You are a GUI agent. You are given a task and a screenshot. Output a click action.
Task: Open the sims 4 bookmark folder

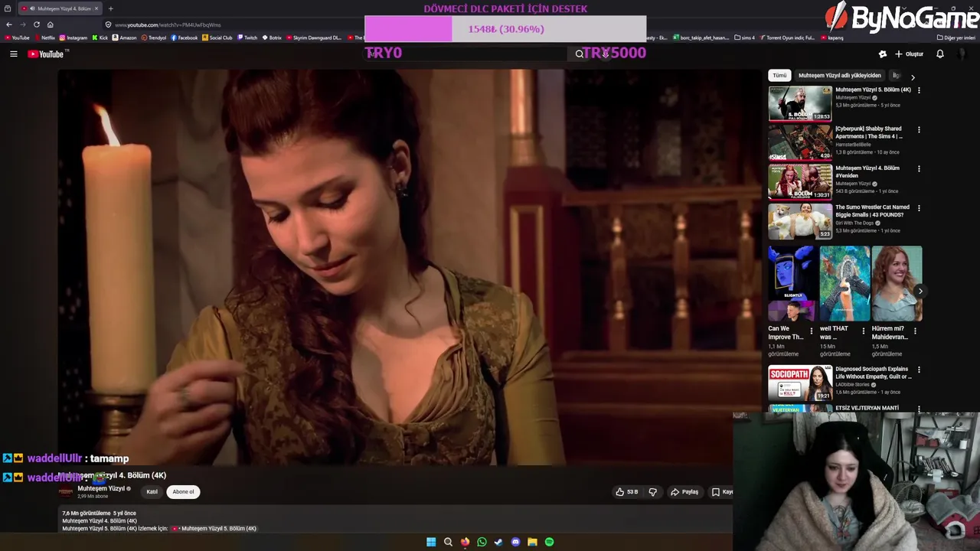tap(744, 37)
